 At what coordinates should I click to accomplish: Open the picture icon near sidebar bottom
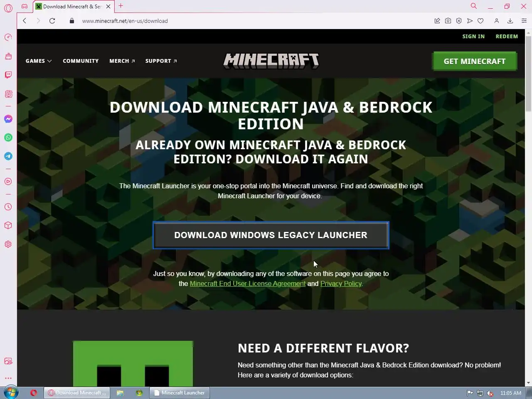[8, 361]
